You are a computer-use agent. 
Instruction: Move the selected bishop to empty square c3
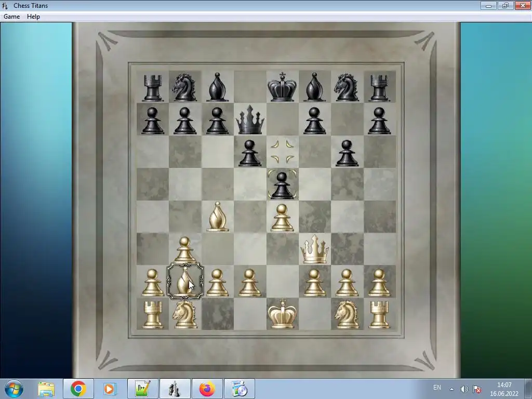coord(218,249)
